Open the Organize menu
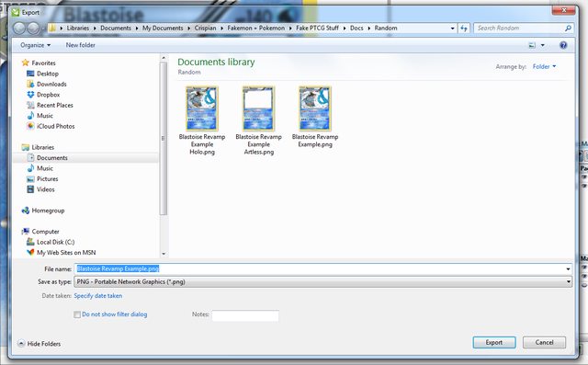 click(35, 45)
